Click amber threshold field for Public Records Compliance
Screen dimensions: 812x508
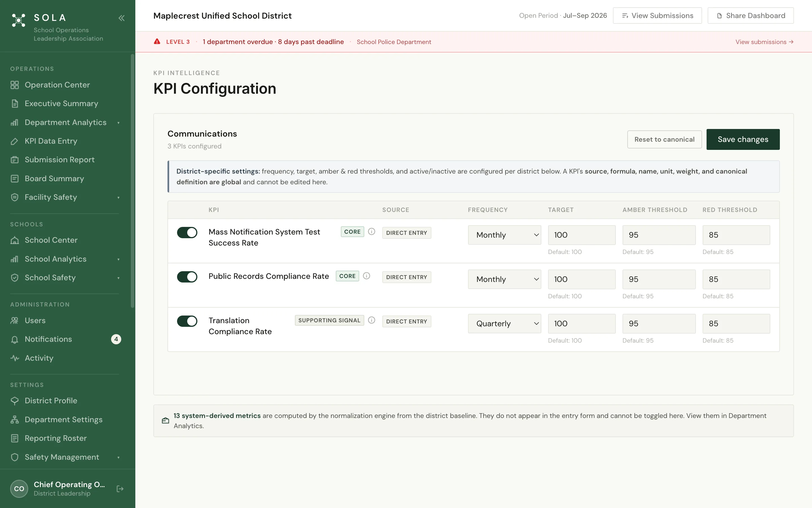(x=659, y=279)
